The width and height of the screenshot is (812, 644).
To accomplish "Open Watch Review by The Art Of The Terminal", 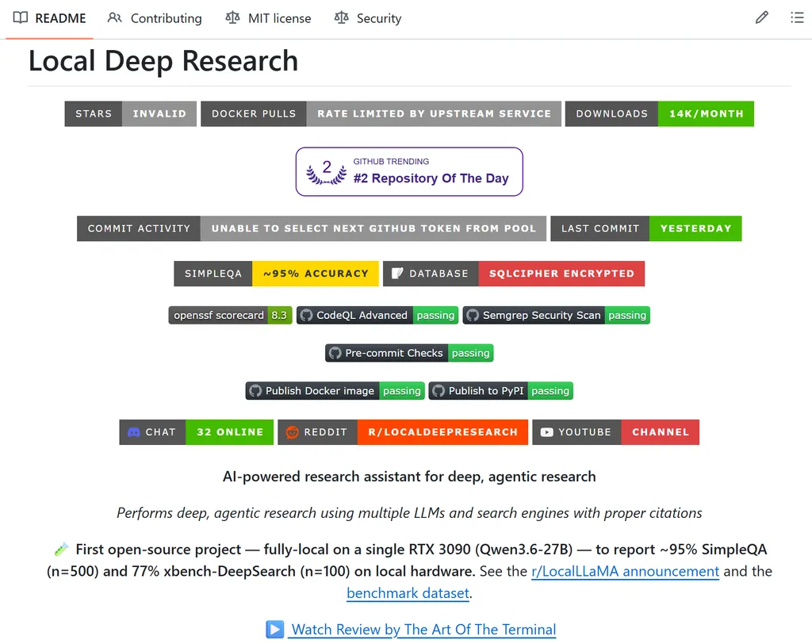I will 423,630.
